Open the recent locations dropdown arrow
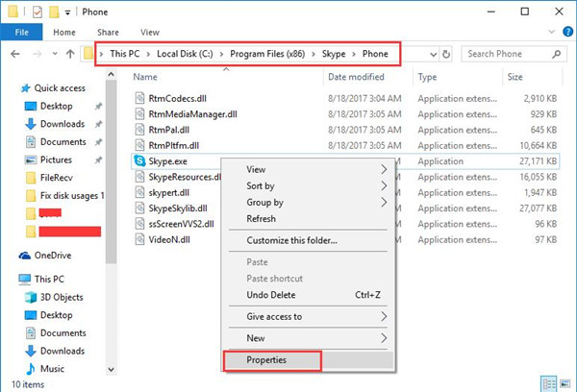The image size is (577, 392). click(x=55, y=54)
